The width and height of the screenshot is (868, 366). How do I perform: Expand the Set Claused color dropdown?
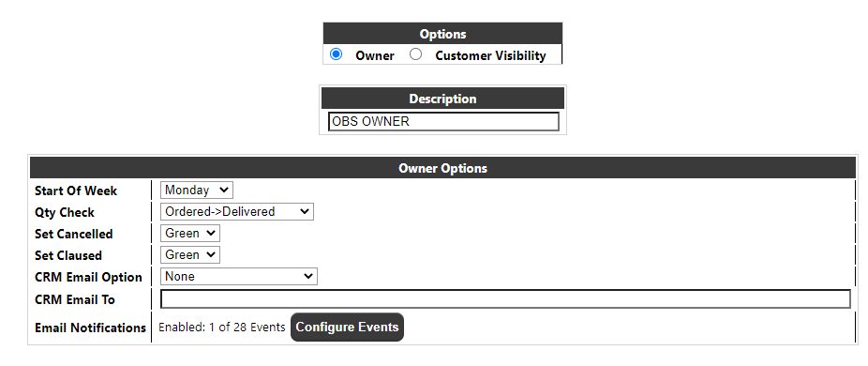pos(190,255)
